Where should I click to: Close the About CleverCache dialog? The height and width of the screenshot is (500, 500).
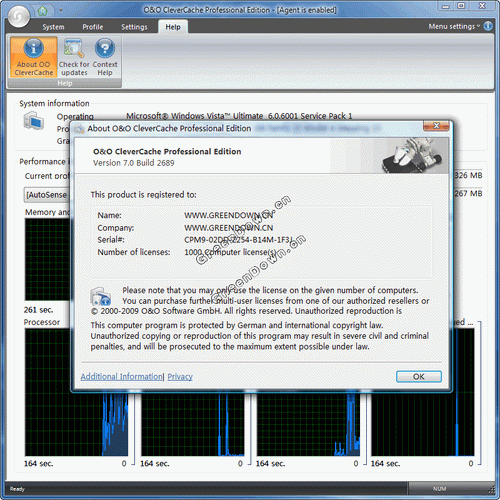click(436, 126)
